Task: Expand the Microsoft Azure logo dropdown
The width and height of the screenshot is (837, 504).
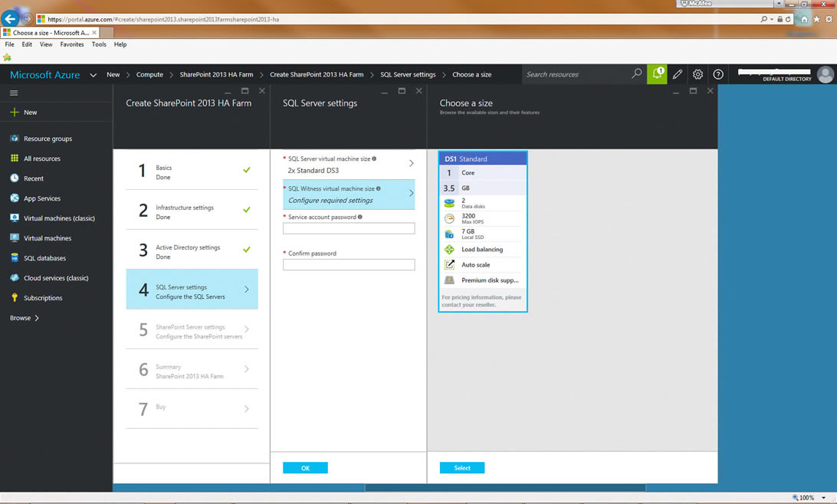Action: tap(93, 75)
